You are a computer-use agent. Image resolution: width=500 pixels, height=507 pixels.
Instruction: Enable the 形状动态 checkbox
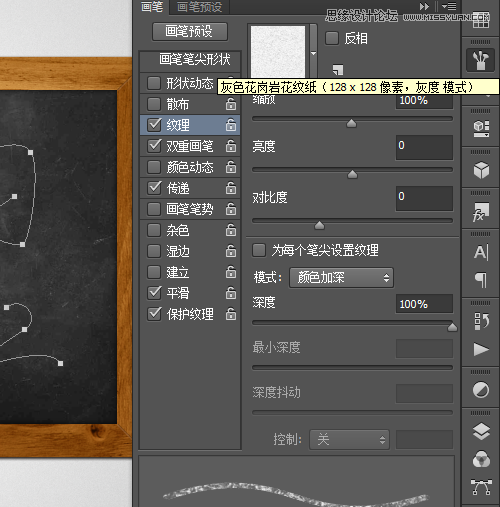154,83
